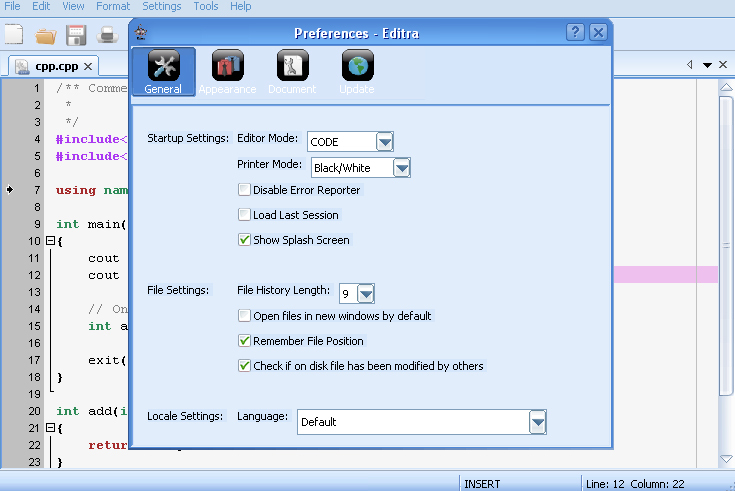This screenshot has height=491, width=735.
Task: Close the active notebook page via X
Action: [x=723, y=65]
